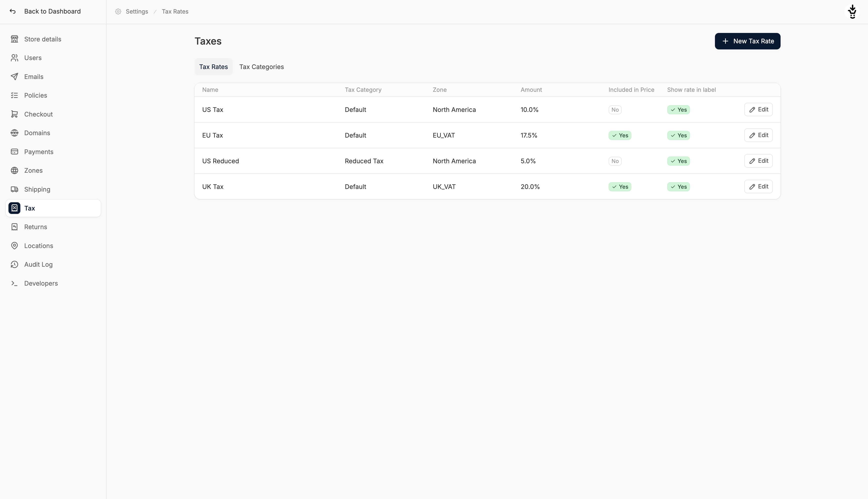Click the Store details storefront icon

pyautogui.click(x=14, y=39)
